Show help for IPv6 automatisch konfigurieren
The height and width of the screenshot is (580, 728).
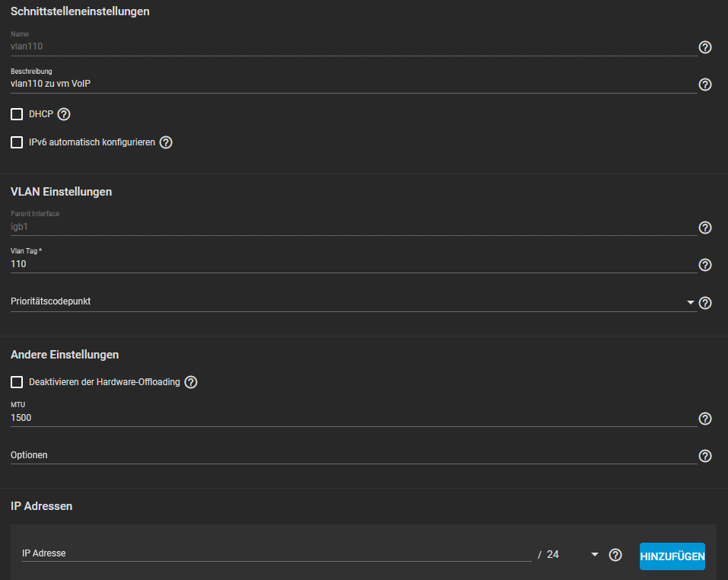[166, 142]
